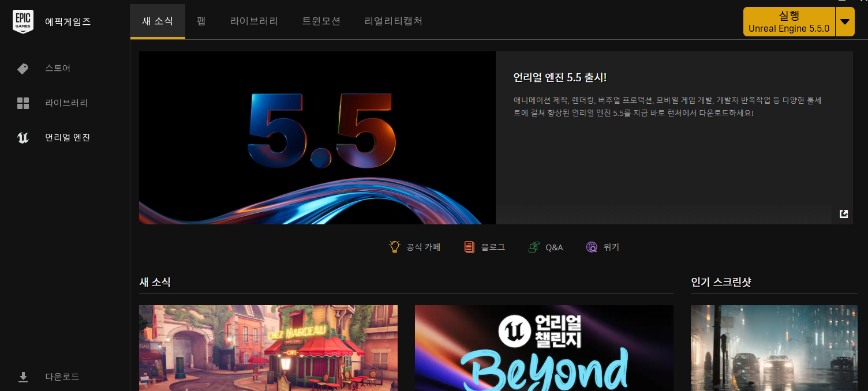The width and height of the screenshot is (868, 391).
Task: Open the Q&A link text
Action: pyautogui.click(x=554, y=247)
